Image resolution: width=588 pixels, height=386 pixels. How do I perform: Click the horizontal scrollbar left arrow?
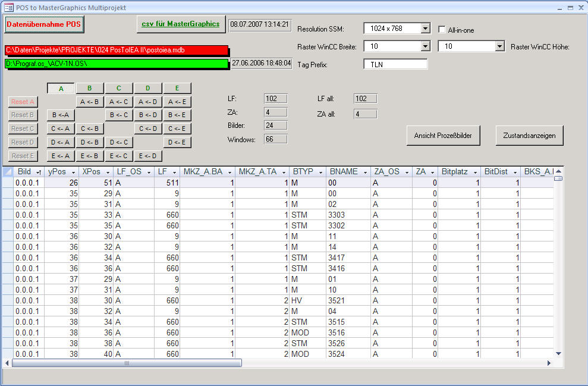8,363
